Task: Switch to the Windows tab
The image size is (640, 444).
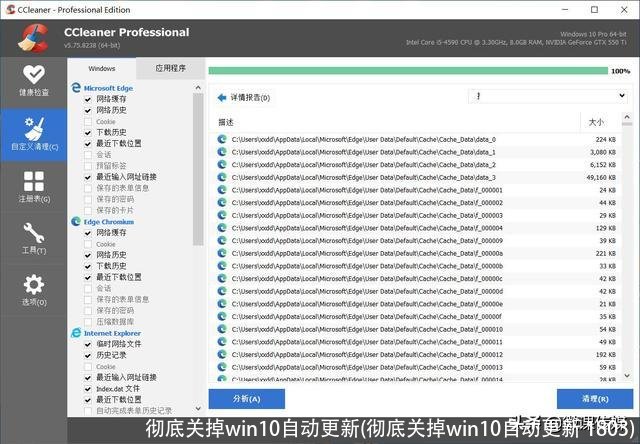Action: 102,68
